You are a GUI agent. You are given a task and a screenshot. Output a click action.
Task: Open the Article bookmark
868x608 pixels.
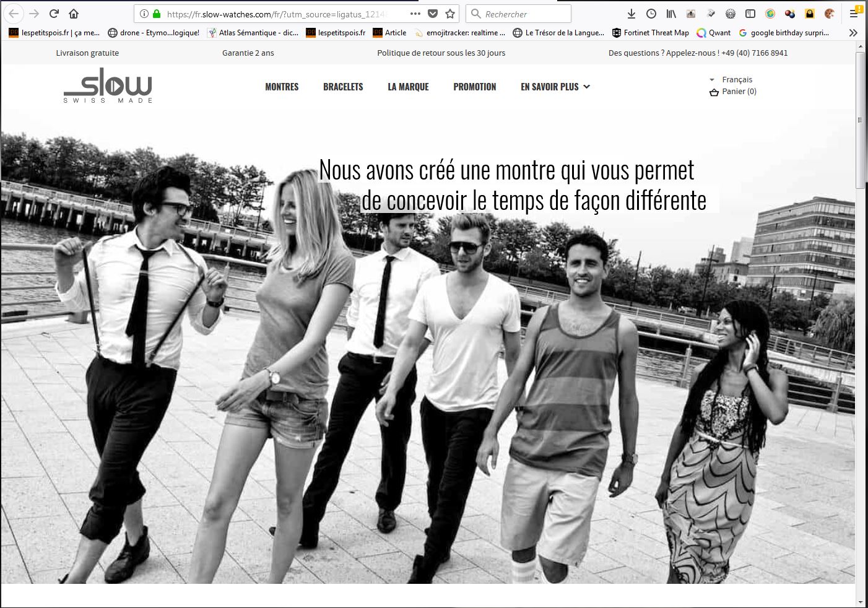390,33
